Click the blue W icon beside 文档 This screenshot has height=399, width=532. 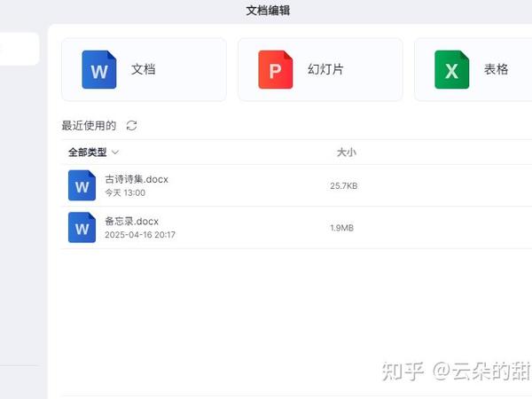[99, 69]
